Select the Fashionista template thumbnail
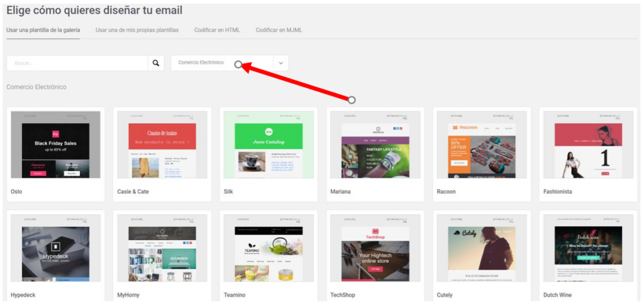The image size is (644, 306). tap(588, 145)
